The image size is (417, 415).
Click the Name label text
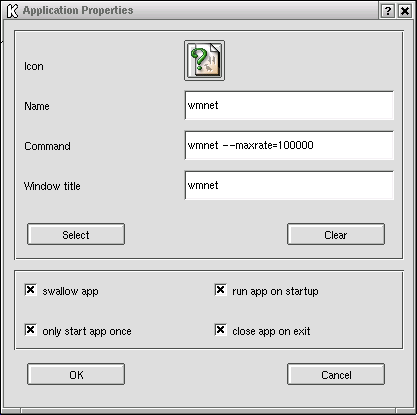point(37,106)
